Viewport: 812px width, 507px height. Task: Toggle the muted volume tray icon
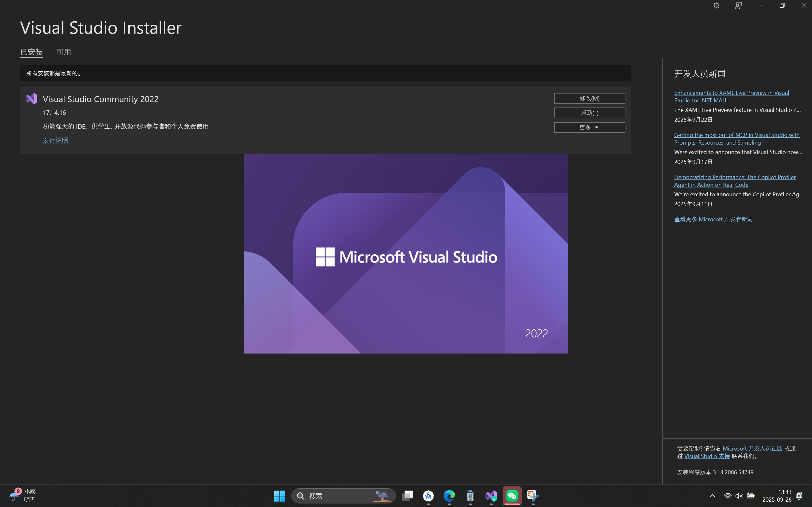click(x=739, y=496)
